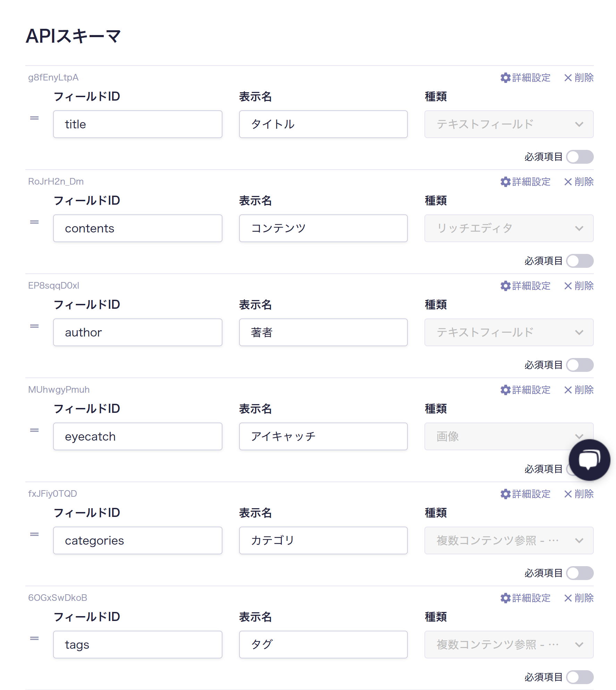Expand the リッチエディタ type dropdown
This screenshot has height=690, width=616.
pyautogui.click(x=509, y=228)
